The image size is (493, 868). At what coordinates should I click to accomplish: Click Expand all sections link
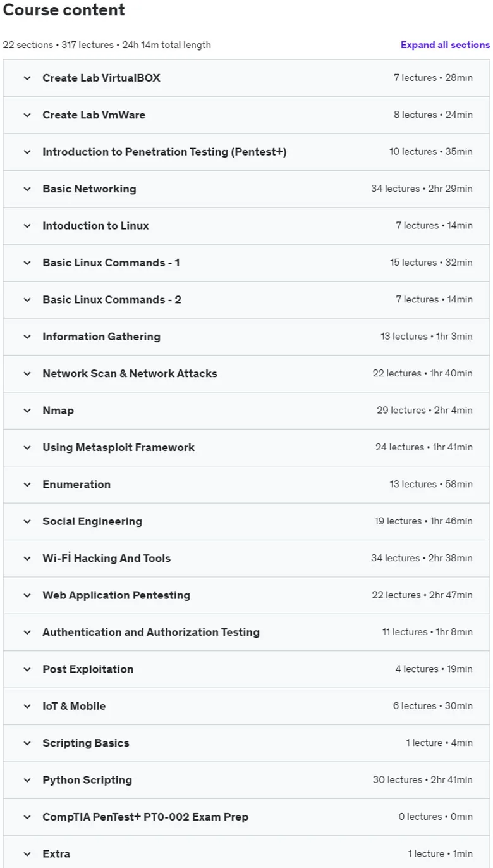pyautogui.click(x=445, y=45)
